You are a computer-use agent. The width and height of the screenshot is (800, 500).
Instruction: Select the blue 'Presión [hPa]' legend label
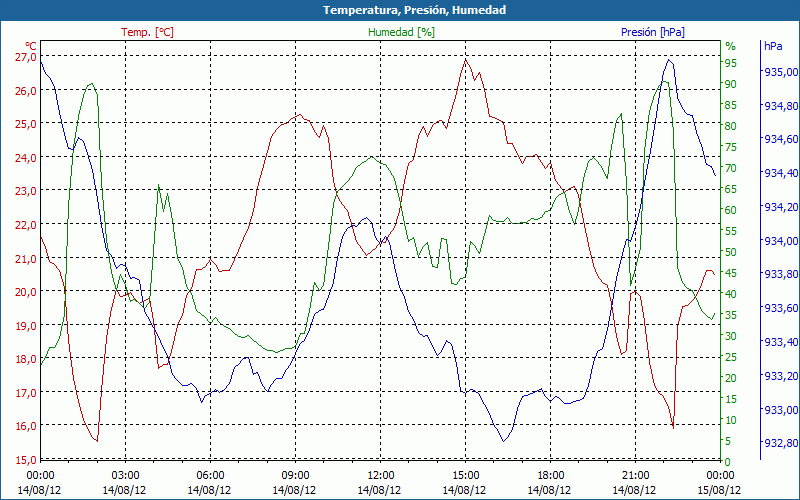pos(653,32)
